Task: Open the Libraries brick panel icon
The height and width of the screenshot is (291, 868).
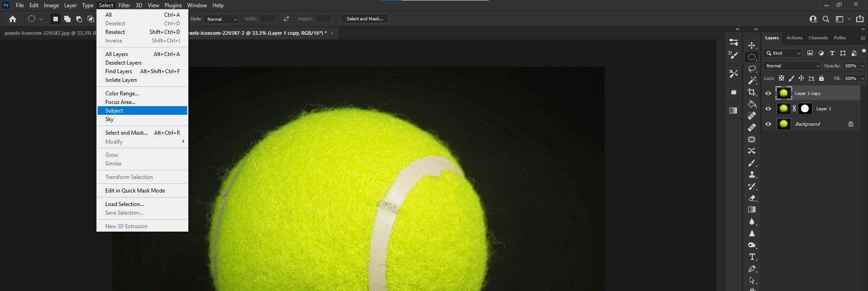Action: click(x=733, y=92)
